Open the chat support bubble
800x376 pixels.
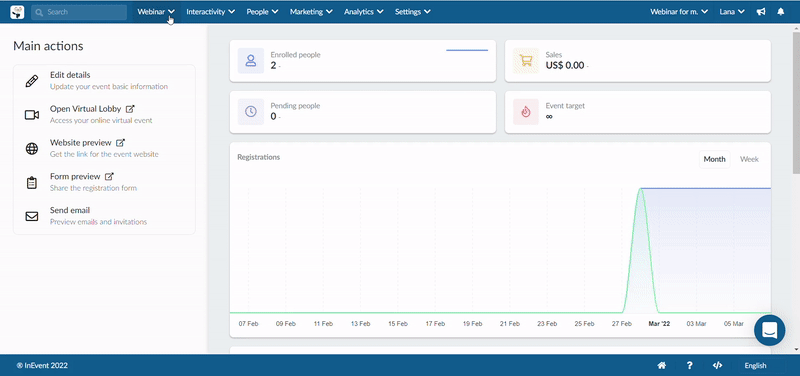[x=769, y=331]
